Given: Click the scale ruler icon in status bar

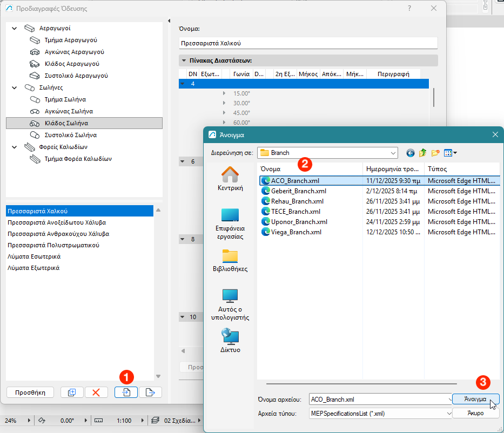Looking at the screenshot, I should click(99, 421).
